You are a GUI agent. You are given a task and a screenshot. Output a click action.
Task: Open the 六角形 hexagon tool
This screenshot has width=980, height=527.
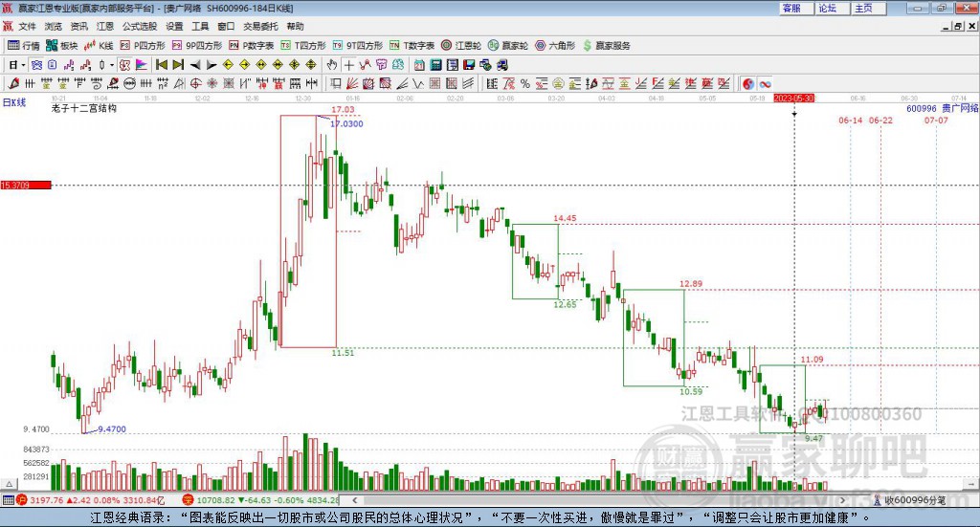555,46
